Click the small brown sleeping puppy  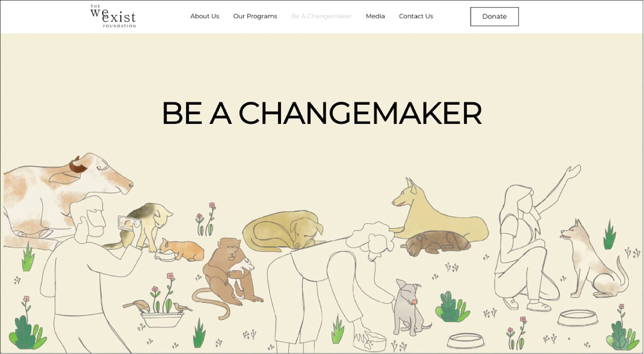tap(436, 243)
